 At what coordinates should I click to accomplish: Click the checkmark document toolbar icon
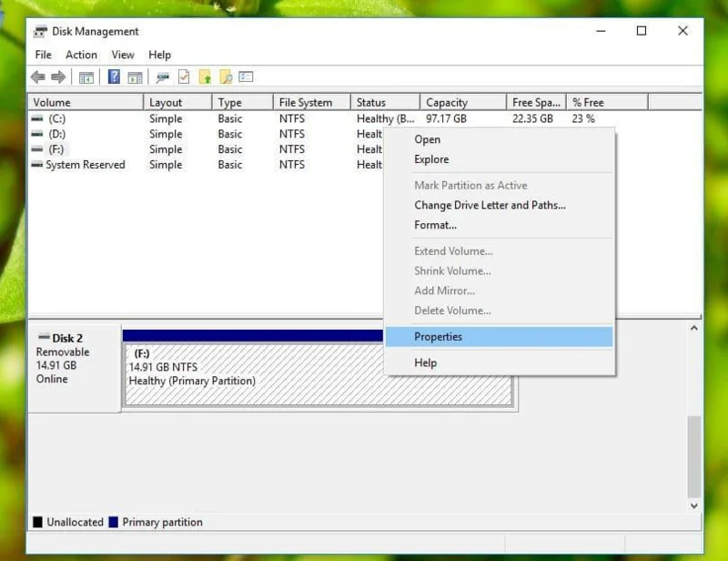tap(184, 76)
